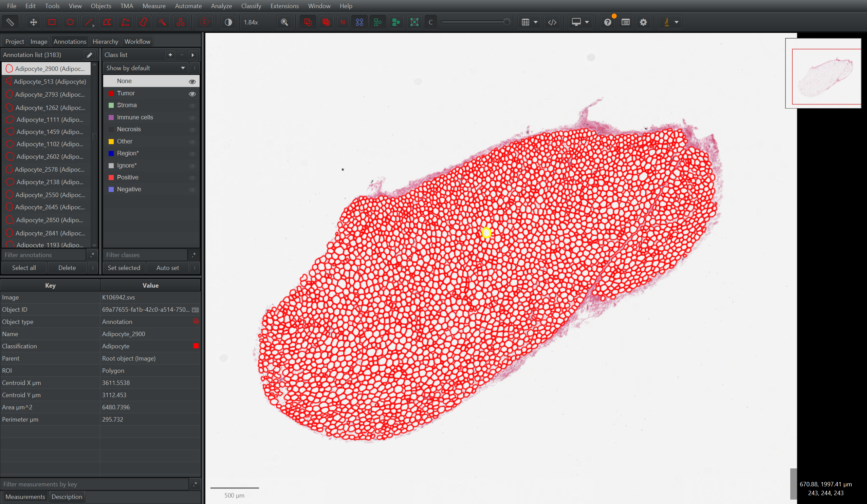The height and width of the screenshot is (504, 867).
Task: Hide the Tumor class with eye icon
Action: tap(192, 94)
